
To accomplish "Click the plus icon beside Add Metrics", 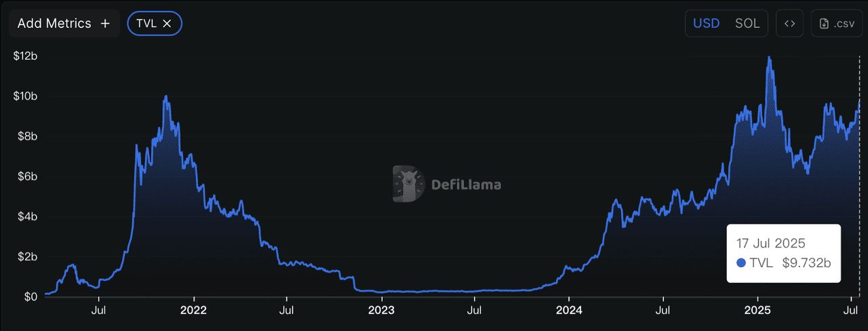I will tap(105, 24).
